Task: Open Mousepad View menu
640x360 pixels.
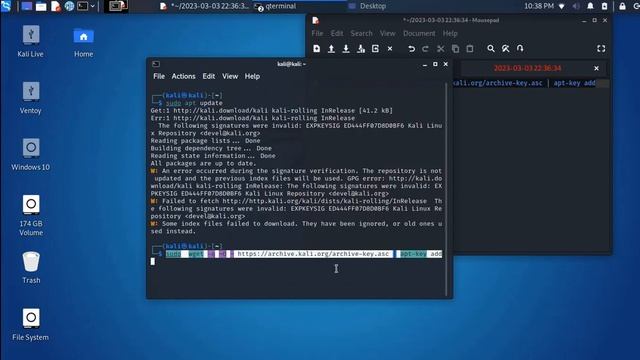Action: (387, 33)
